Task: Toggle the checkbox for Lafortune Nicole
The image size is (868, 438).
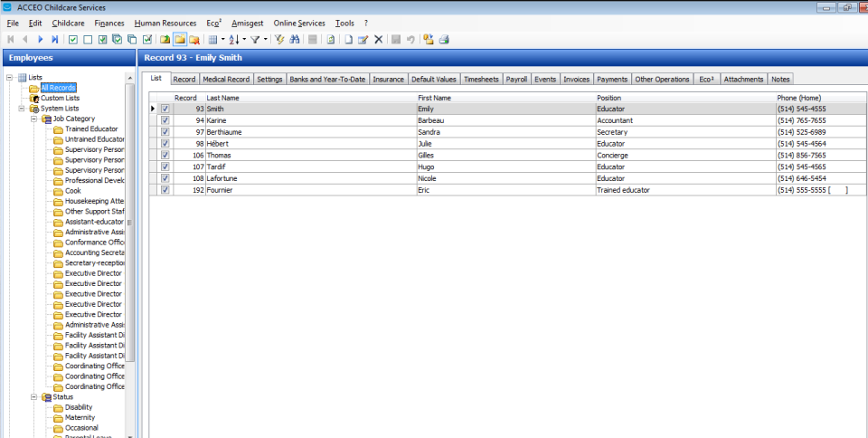Action: [165, 179]
